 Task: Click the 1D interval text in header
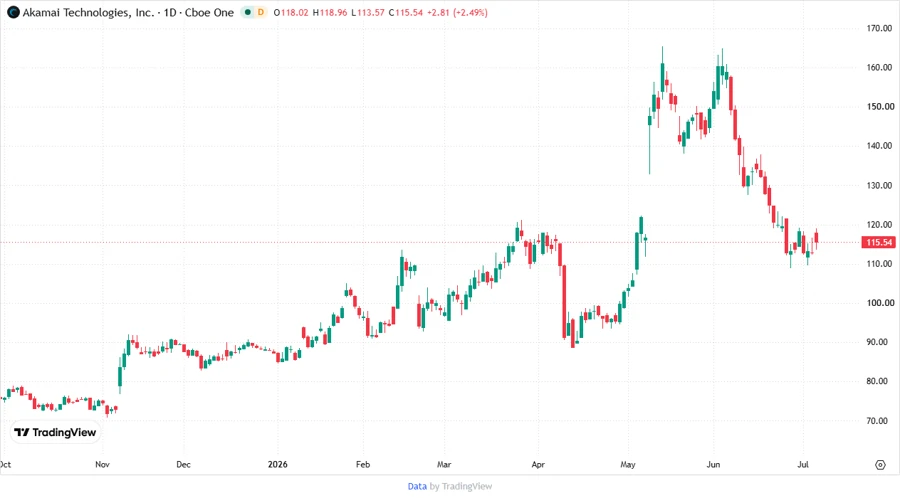(x=170, y=12)
